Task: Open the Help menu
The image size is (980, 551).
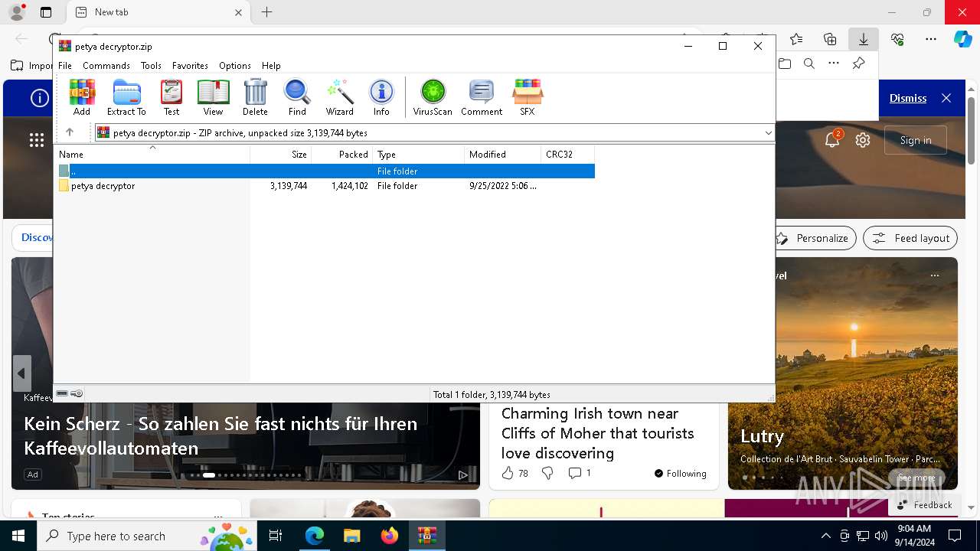Action: tap(271, 66)
